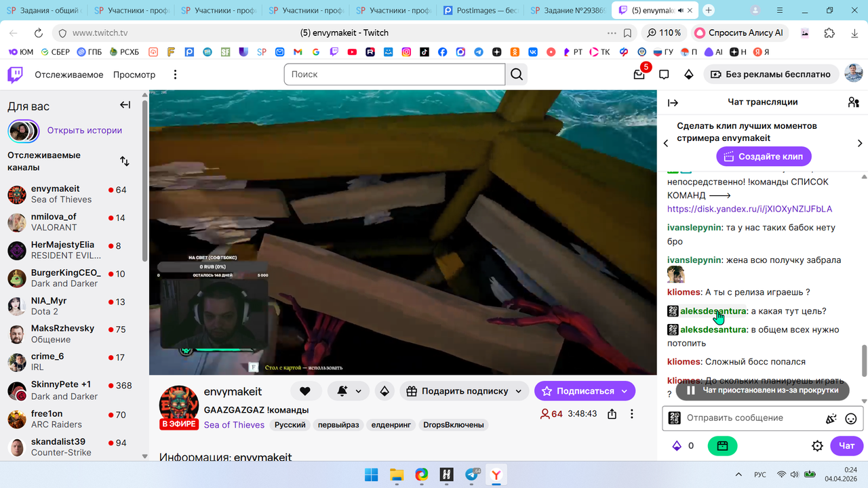Open the three-dot More menu in Twitch header
The image size is (868, 488).
tap(175, 75)
